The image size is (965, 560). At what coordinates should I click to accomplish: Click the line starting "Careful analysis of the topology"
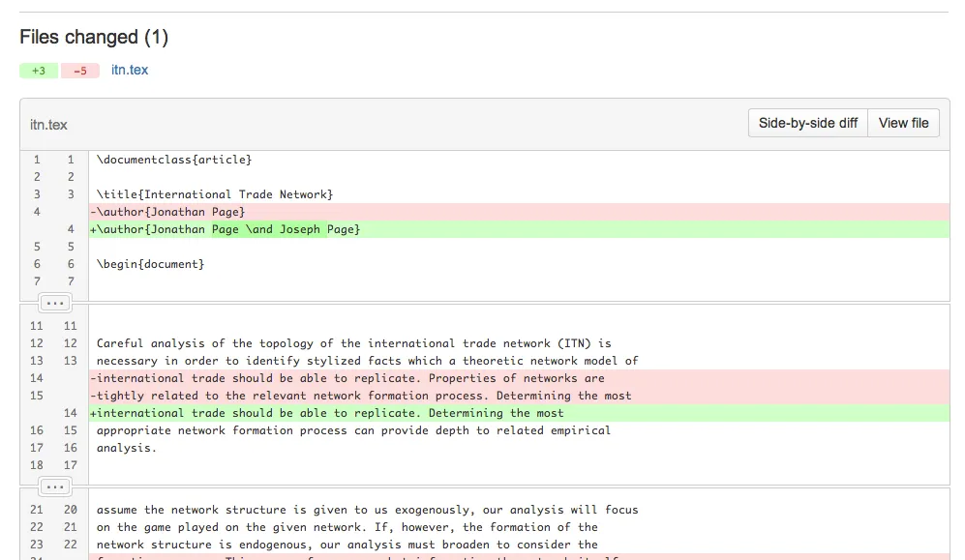click(353, 343)
